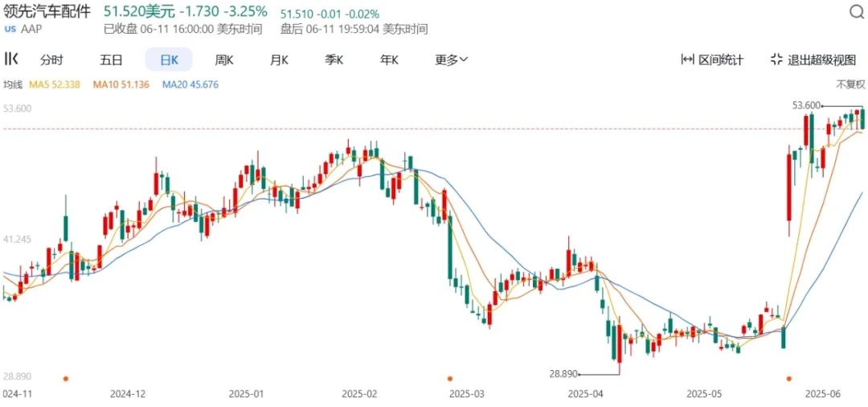
Task: Click the 53.600 high price label
Action: [806, 105]
